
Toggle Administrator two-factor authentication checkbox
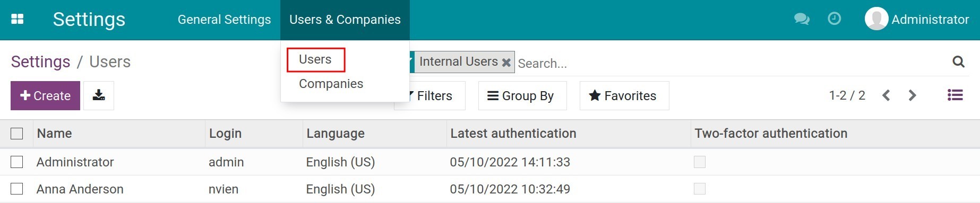click(x=700, y=162)
